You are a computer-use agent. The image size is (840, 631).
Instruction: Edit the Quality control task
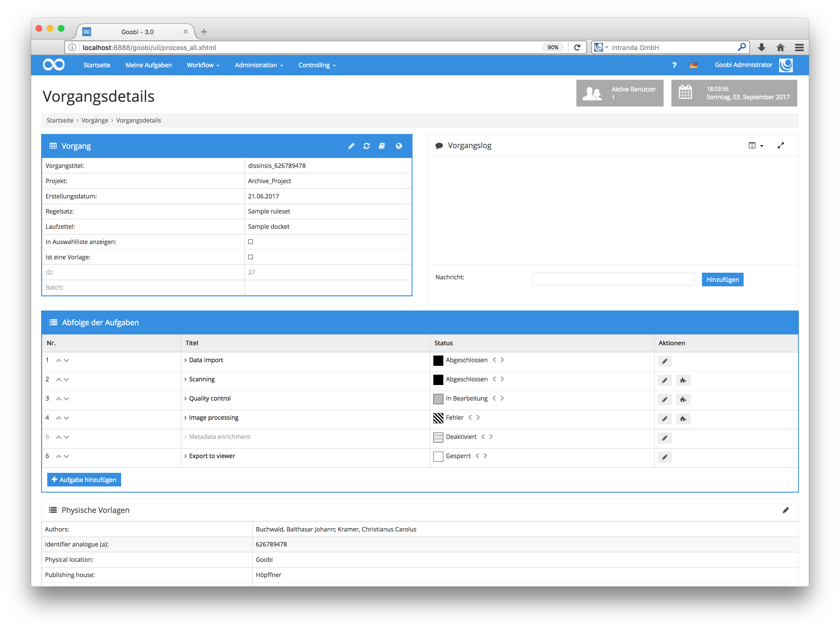[664, 399]
